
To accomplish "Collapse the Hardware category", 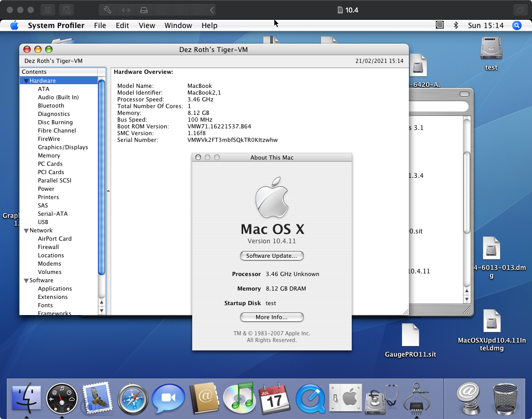I will (x=26, y=81).
